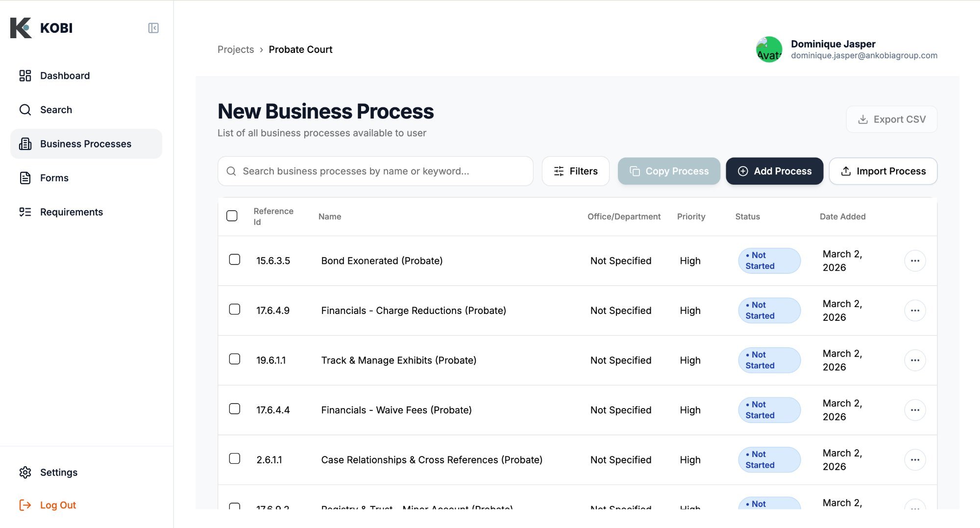Open the Requirements section
This screenshot has width=980, height=528.
pyautogui.click(x=71, y=212)
